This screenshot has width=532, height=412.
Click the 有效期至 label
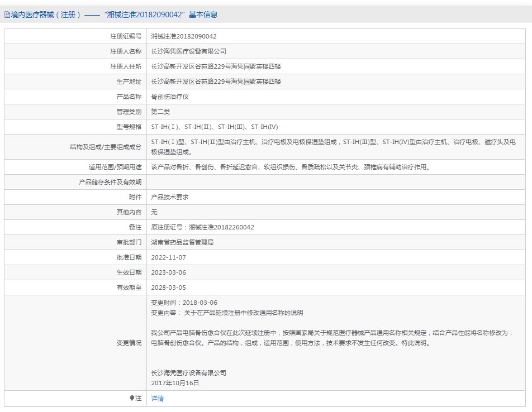point(129,288)
